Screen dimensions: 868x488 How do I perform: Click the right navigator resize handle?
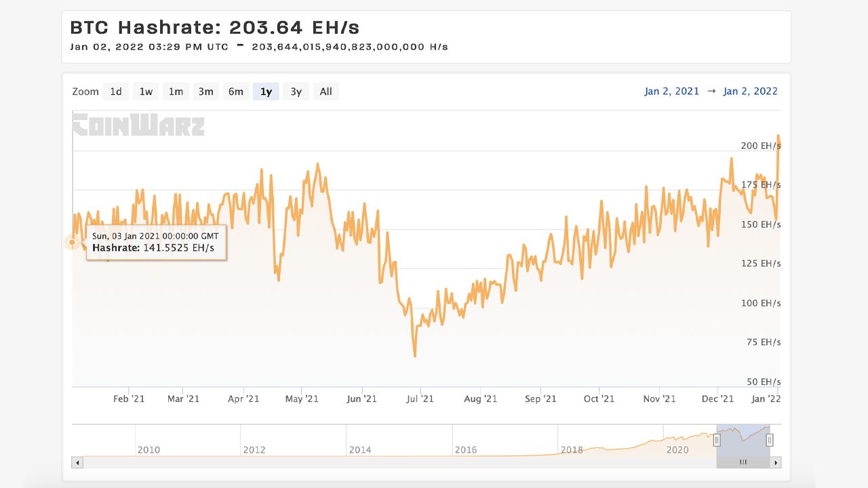pyautogui.click(x=770, y=440)
